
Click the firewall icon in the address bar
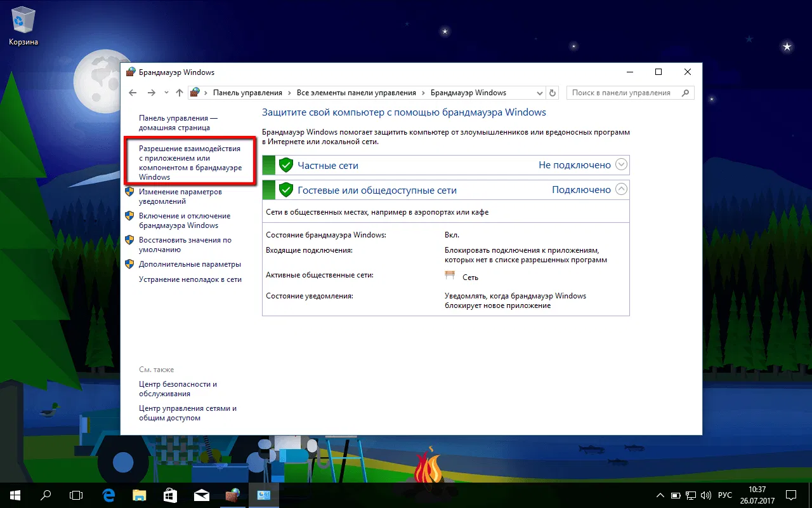coord(195,93)
